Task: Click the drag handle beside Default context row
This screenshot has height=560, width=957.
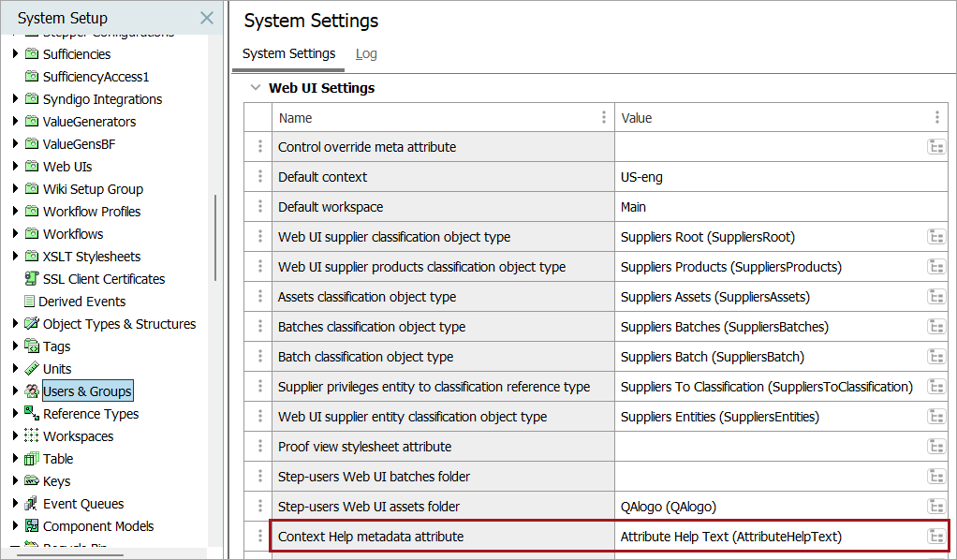Action: (x=259, y=177)
